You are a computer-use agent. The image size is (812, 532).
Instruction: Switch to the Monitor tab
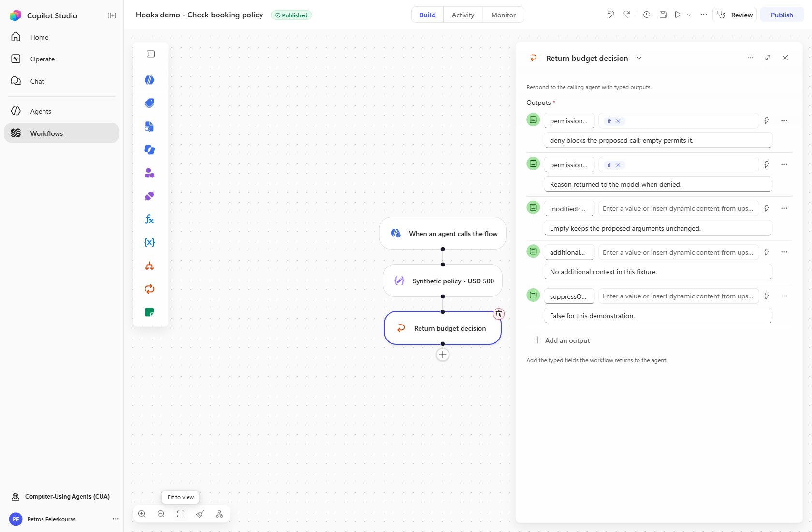pos(503,15)
